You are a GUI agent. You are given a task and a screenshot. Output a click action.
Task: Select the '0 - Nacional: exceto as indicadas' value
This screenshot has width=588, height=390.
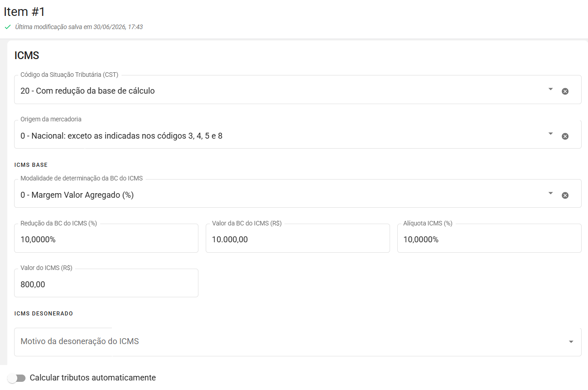tap(122, 136)
